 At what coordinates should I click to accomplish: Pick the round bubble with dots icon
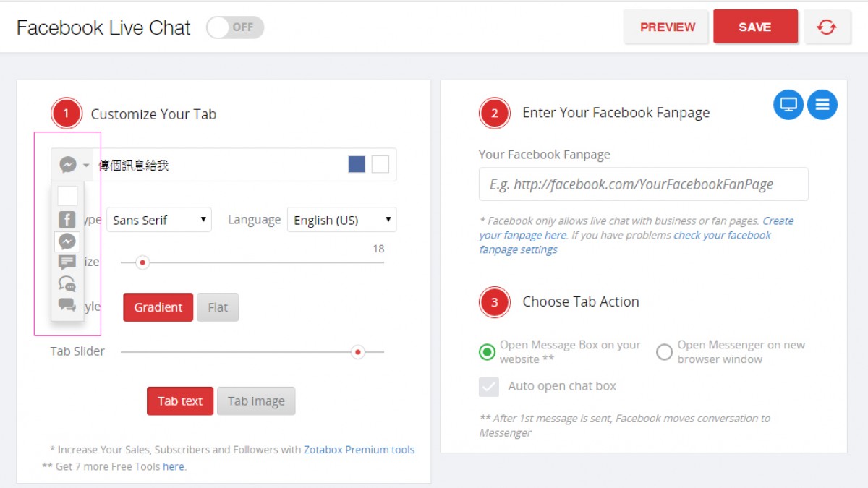tap(67, 283)
